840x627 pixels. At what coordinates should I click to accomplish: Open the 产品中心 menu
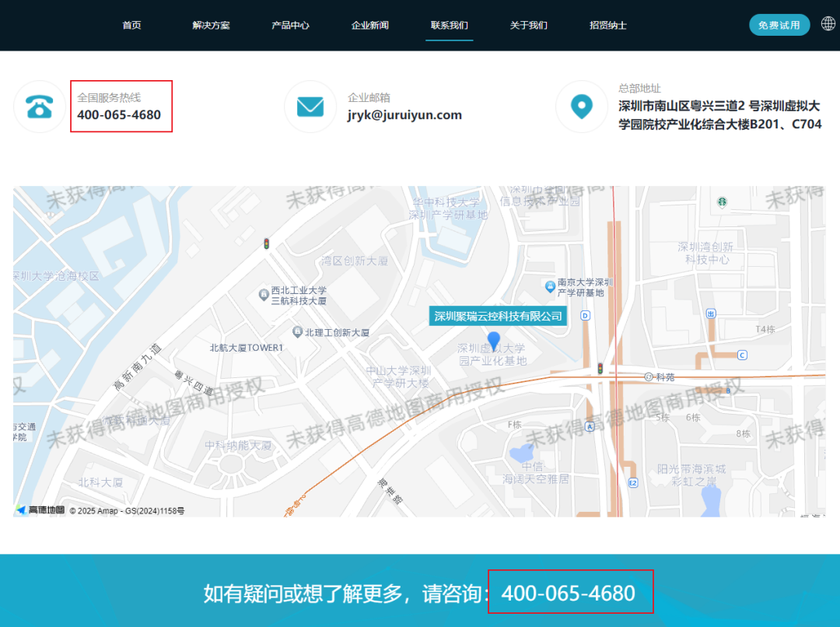290,25
